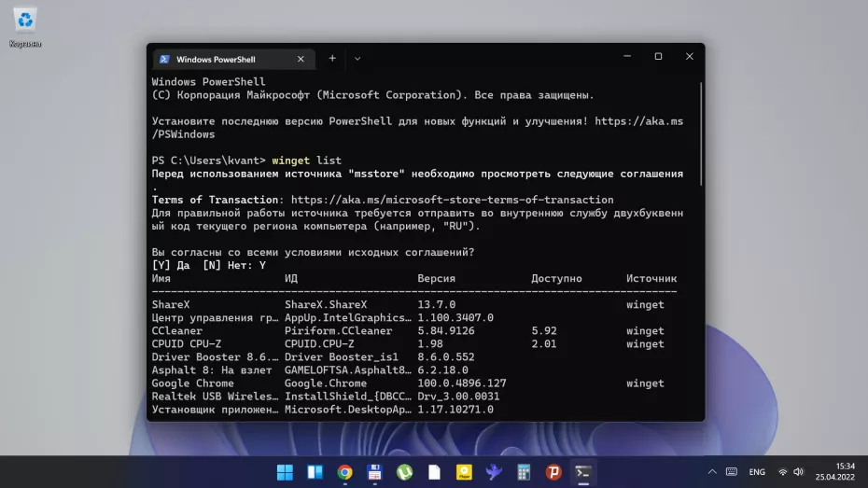This screenshot has height=488, width=868.
Task: Open the volume speaker tray icon
Action: click(798, 472)
